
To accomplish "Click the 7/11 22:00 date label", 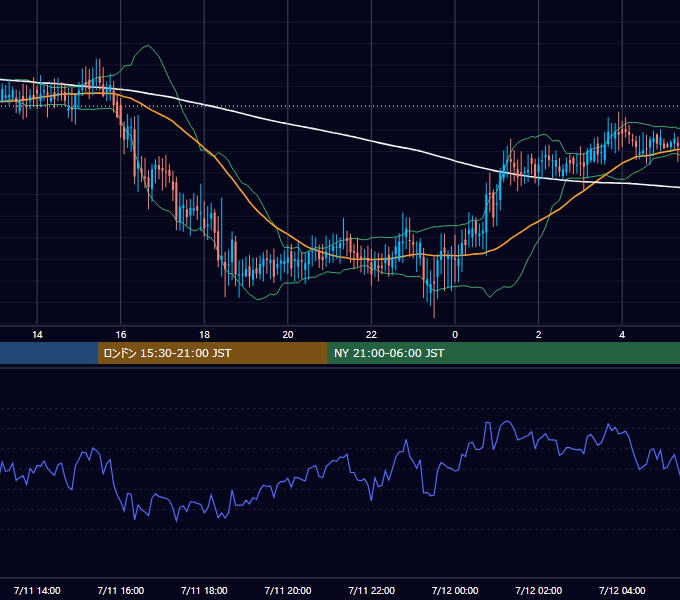I will click(371, 590).
